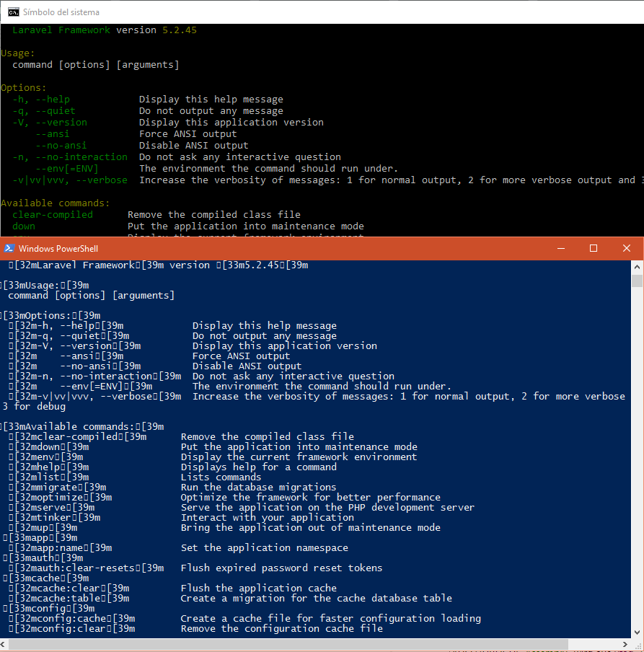Screen dimensions: 644x652
Task: Click '--no-ansi' option in Command Prompt
Action: (61, 146)
